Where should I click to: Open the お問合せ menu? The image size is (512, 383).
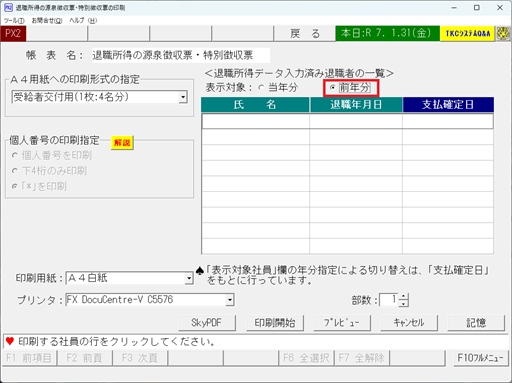[47, 20]
